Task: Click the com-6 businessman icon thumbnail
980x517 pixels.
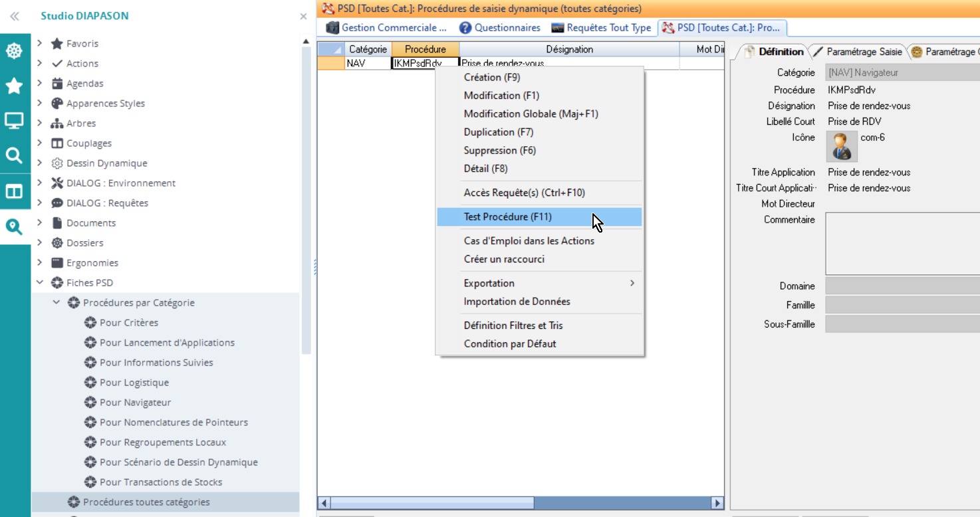Action: tap(841, 146)
